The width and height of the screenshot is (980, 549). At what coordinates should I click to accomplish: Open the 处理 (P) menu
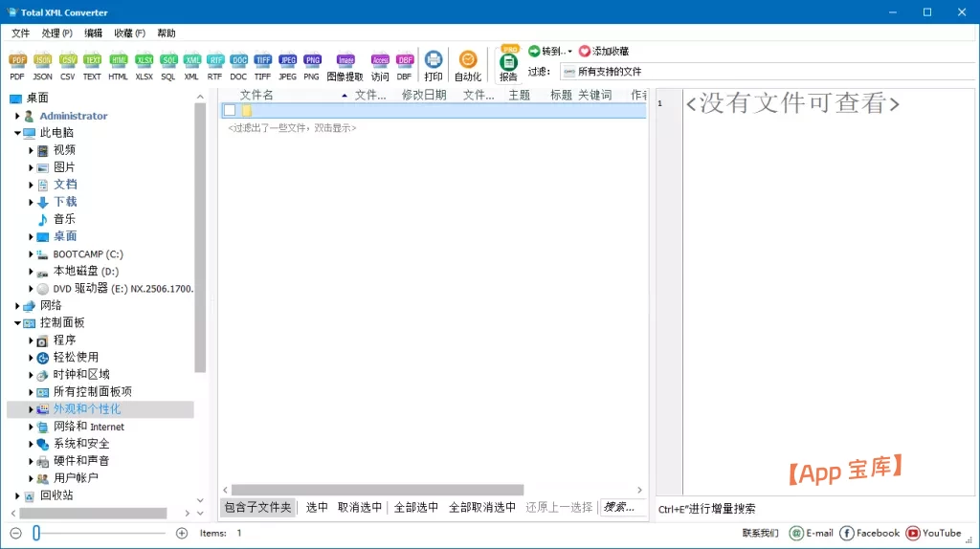click(x=56, y=33)
